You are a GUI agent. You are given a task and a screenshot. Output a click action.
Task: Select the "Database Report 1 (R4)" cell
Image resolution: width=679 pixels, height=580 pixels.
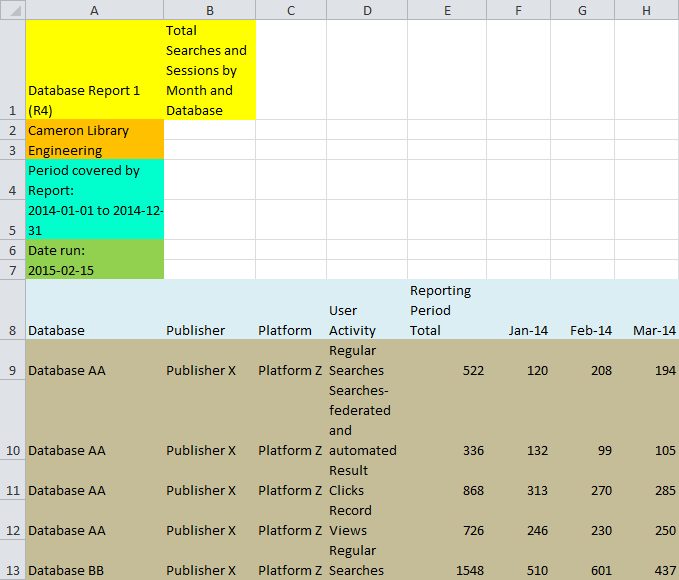pos(94,70)
